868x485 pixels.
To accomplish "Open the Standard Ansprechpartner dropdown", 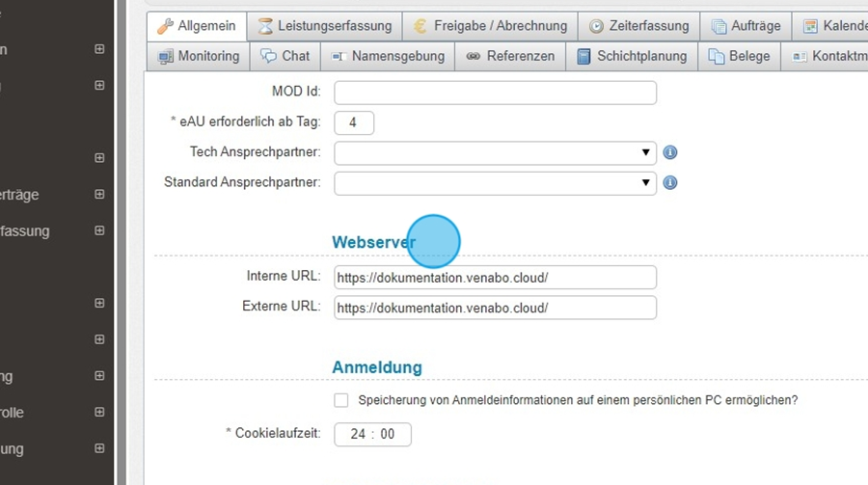I will [495, 182].
